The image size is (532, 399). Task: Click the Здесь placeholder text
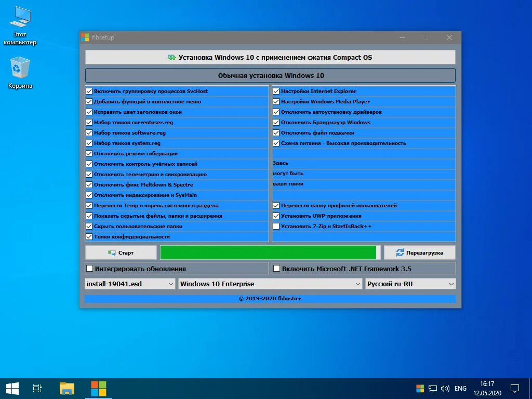coord(280,163)
